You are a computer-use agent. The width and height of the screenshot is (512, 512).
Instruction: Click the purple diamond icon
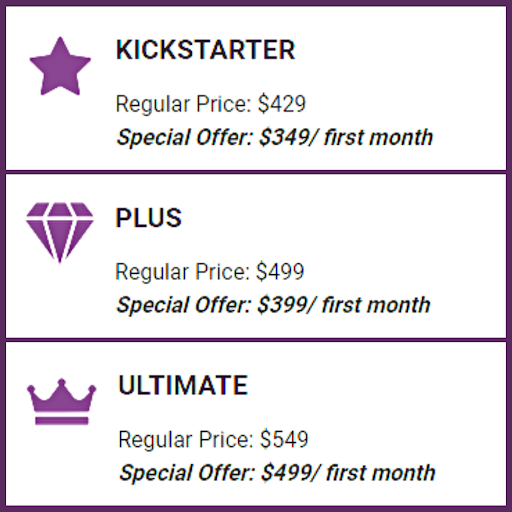(x=60, y=233)
